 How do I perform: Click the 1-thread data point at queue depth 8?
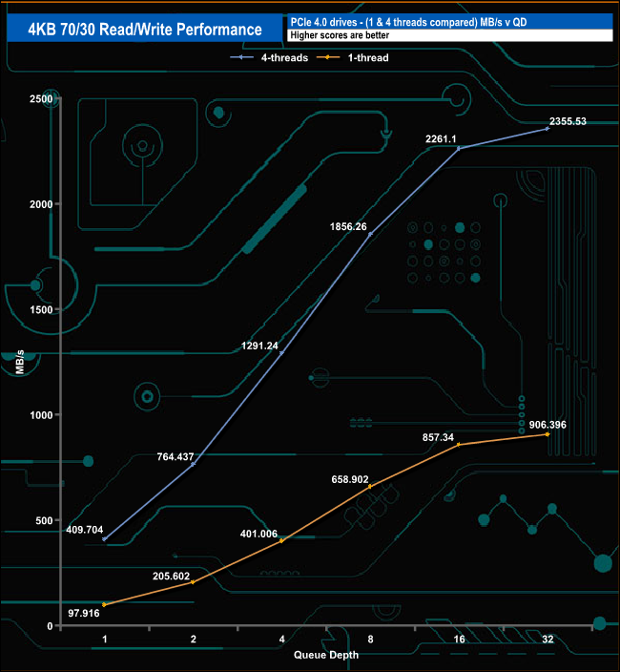[370, 487]
